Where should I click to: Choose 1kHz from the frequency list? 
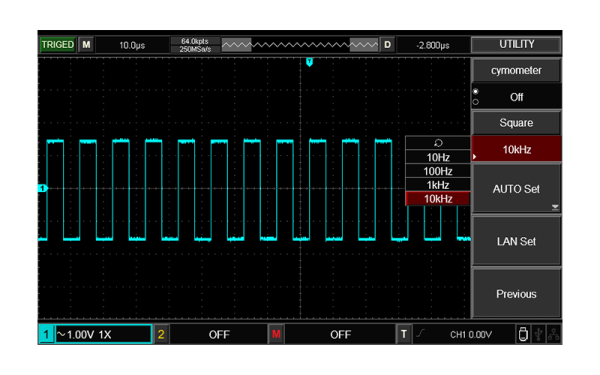(x=438, y=185)
